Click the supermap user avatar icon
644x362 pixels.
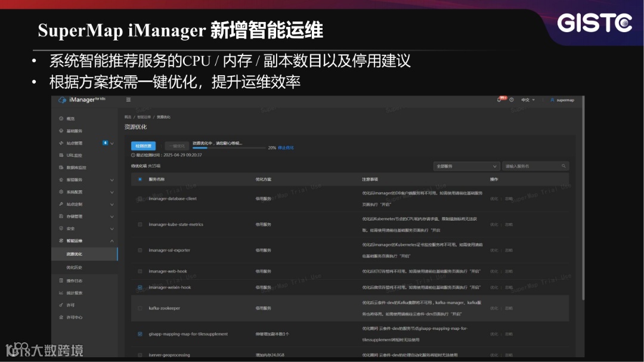[x=552, y=100]
